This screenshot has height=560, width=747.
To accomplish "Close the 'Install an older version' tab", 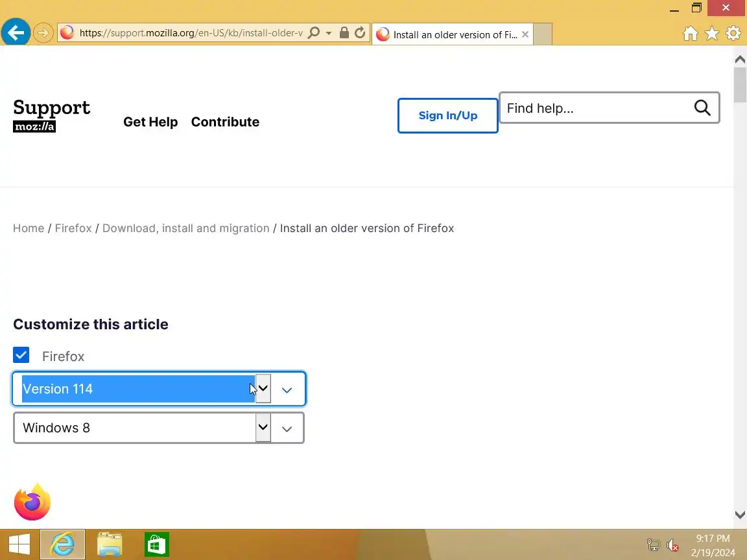I will click(x=525, y=34).
